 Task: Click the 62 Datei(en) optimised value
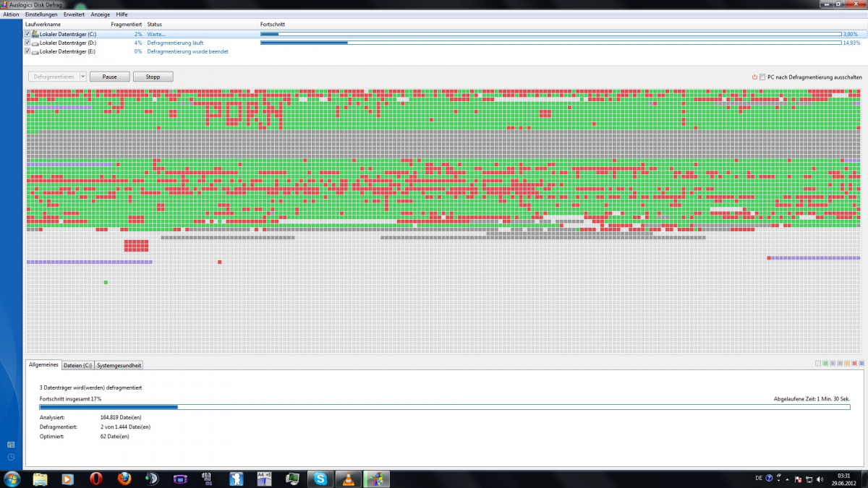coord(114,436)
